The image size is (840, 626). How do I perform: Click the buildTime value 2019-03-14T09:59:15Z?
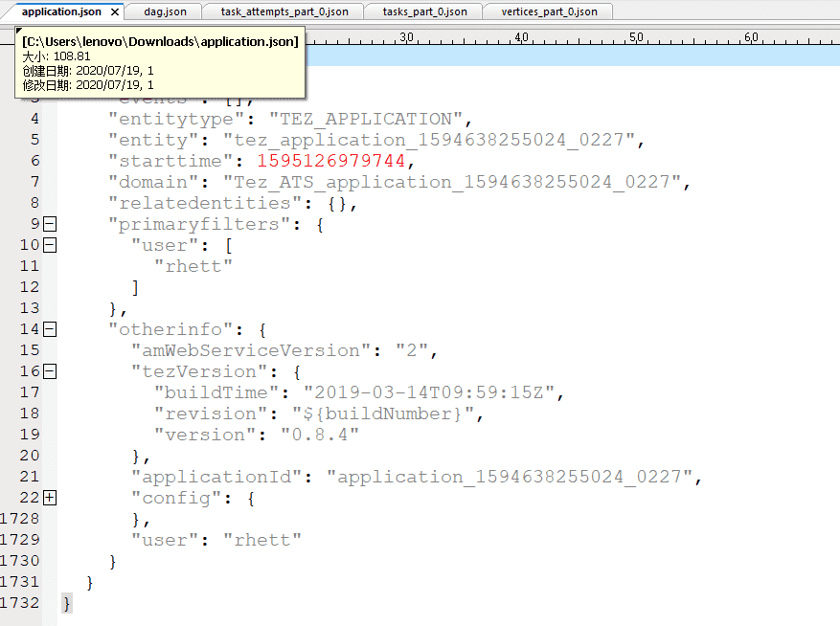pyautogui.click(x=428, y=392)
